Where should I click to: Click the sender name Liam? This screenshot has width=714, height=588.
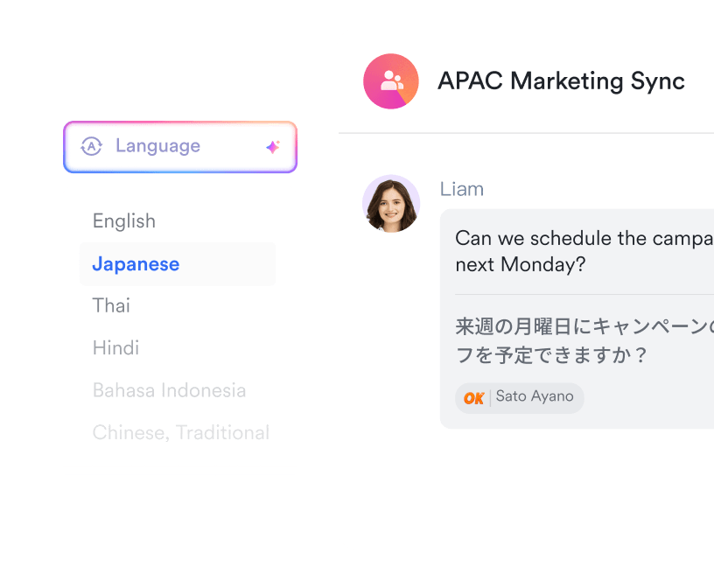[462, 189]
